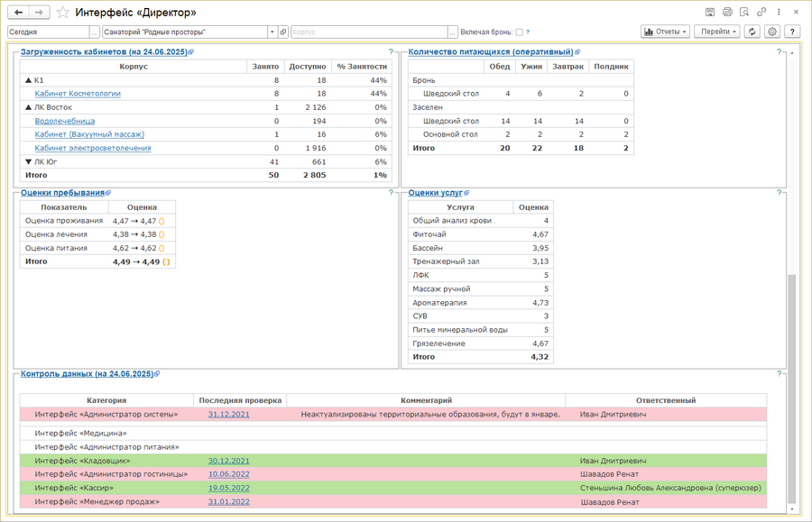Click the refresh button in toolbar
This screenshot has width=812, height=522.
click(752, 32)
